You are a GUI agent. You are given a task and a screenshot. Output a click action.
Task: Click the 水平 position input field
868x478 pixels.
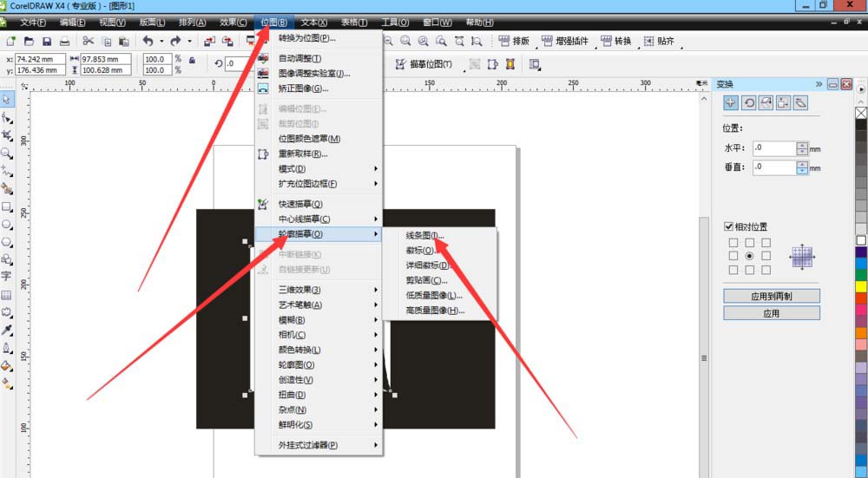(x=774, y=147)
